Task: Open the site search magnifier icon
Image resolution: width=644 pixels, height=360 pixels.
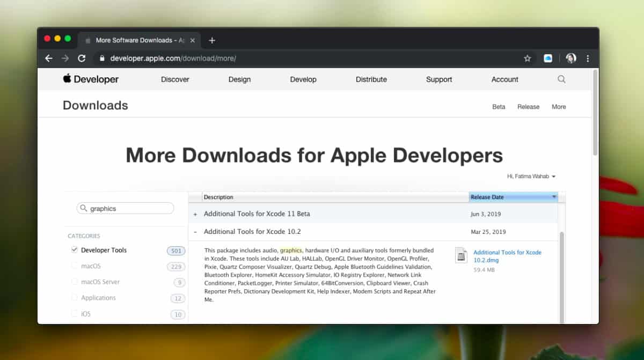Action: (561, 79)
